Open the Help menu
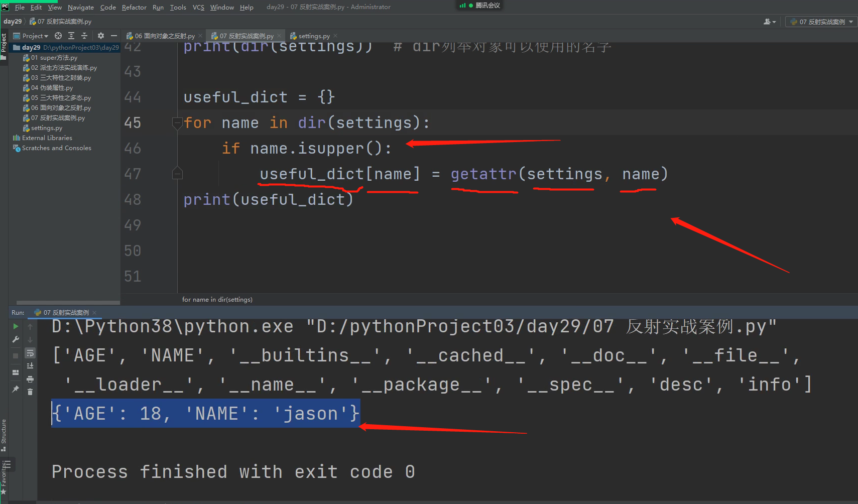Viewport: 858px width, 504px height. click(x=247, y=7)
